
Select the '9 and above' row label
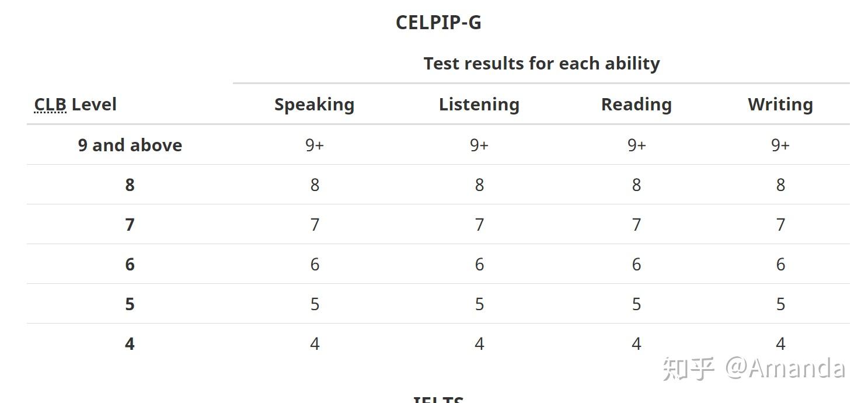tap(130, 145)
